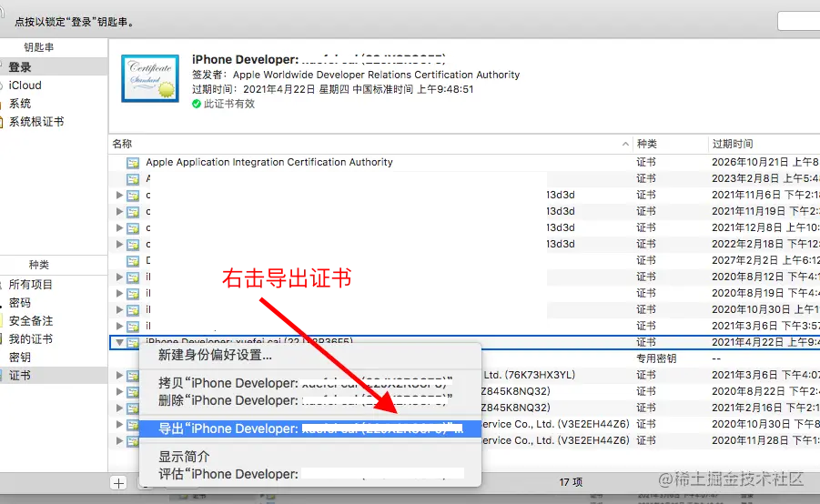Select 所有项目 category in sidebar
The image size is (820, 504).
click(x=54, y=285)
